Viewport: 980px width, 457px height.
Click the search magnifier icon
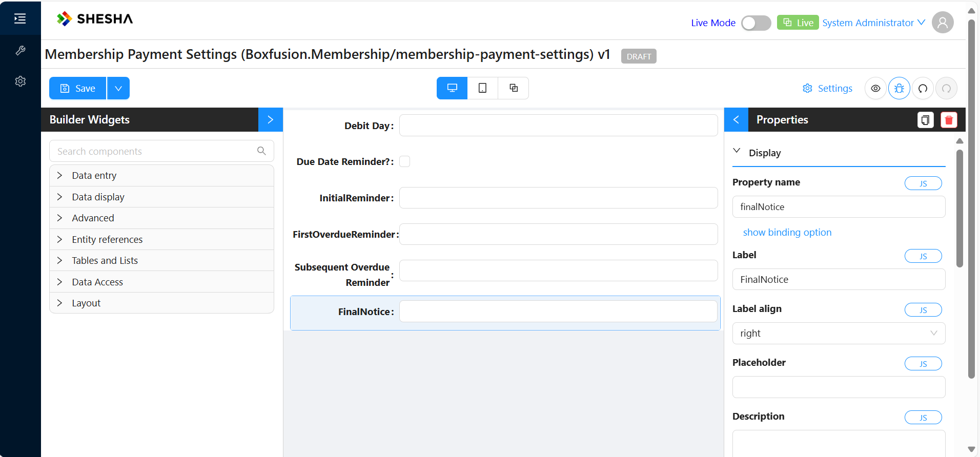(x=261, y=151)
